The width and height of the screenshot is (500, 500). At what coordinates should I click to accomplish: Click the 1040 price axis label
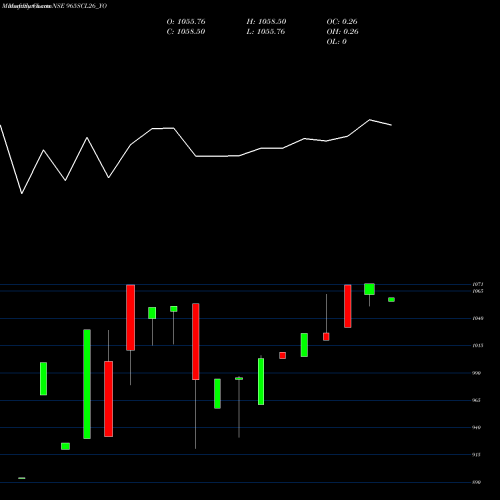click(x=478, y=318)
